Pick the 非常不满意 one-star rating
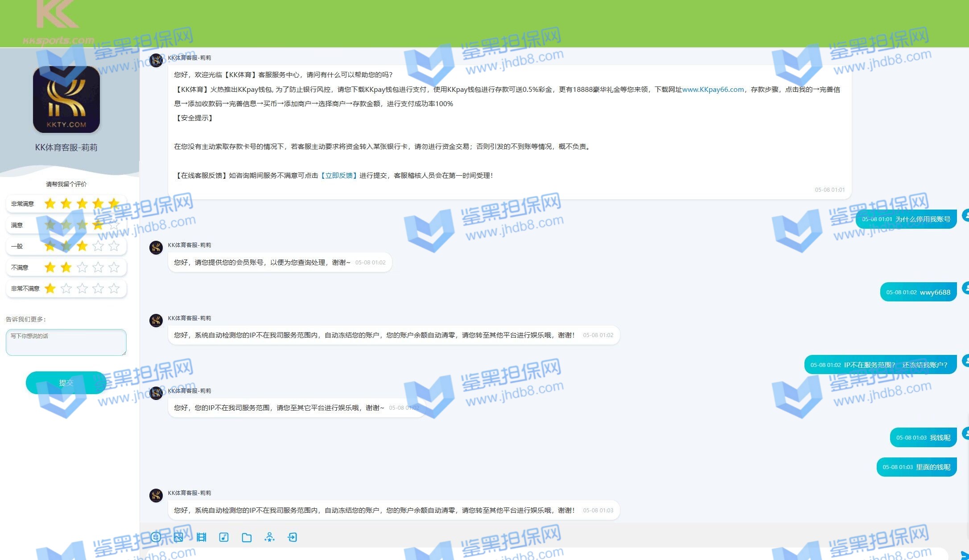Image resolution: width=969 pixels, height=560 pixels. 66,288
